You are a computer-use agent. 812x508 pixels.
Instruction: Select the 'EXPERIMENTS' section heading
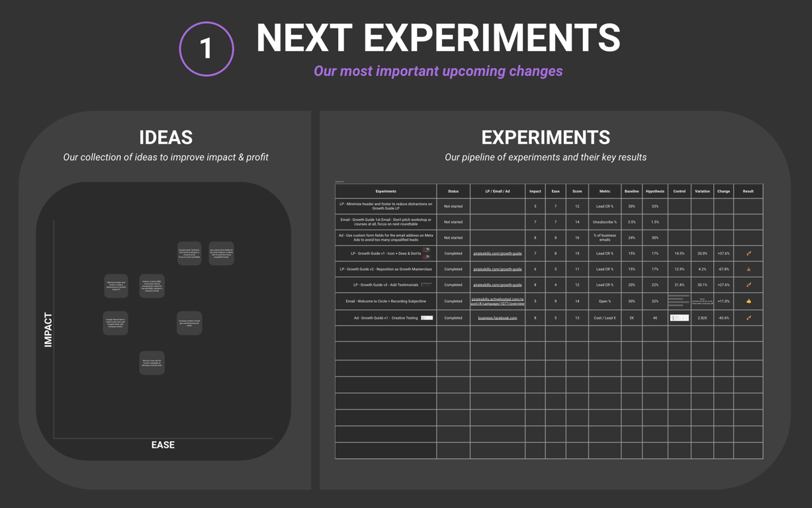point(545,137)
